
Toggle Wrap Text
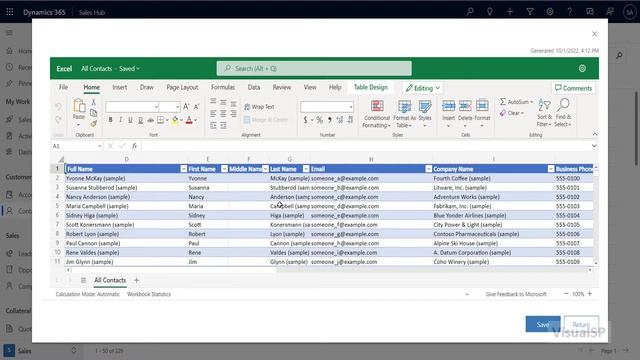[259, 107]
